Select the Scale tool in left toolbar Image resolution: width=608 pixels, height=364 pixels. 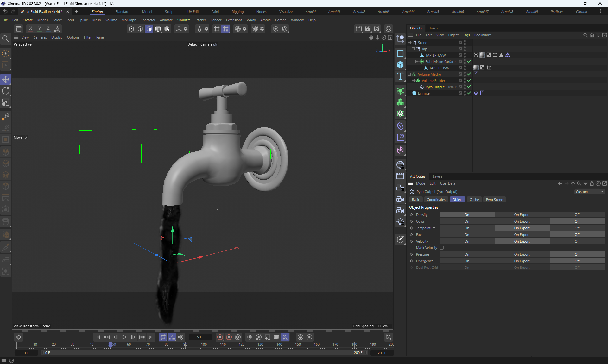[6, 102]
